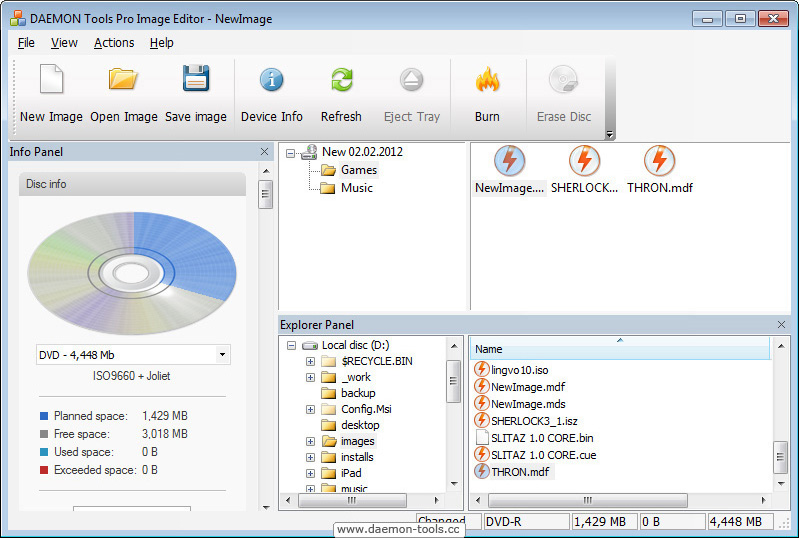800x538 pixels.
Task: Click the DAEMON Tools application title icon
Action: coord(18,18)
